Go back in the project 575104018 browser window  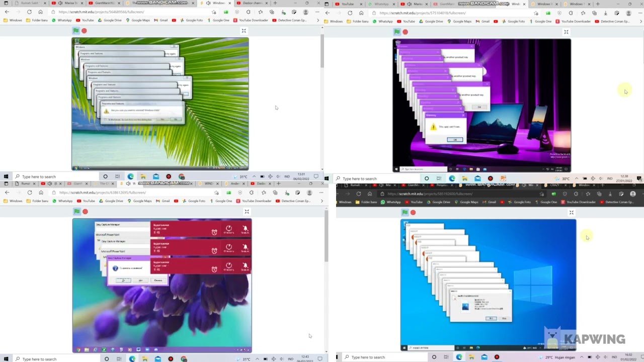click(328, 13)
